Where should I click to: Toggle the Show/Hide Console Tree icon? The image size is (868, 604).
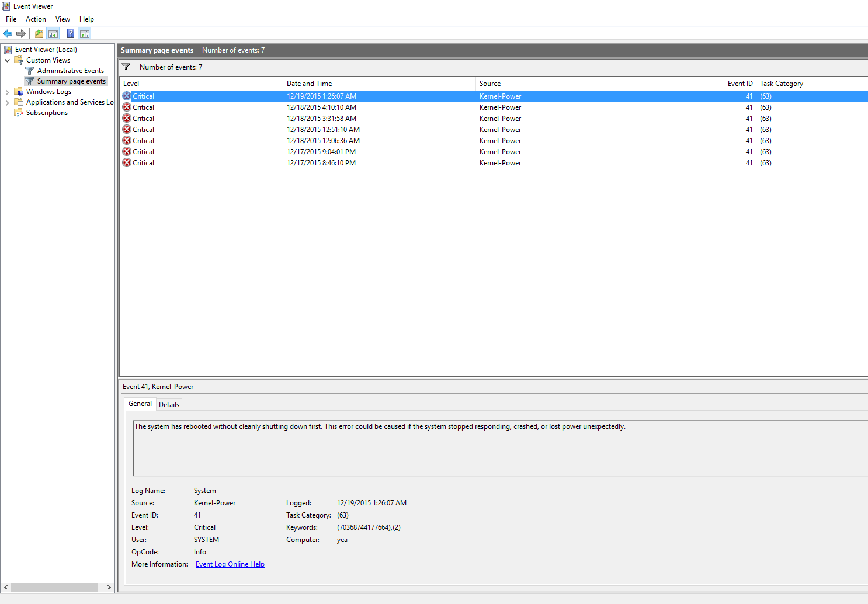point(53,33)
